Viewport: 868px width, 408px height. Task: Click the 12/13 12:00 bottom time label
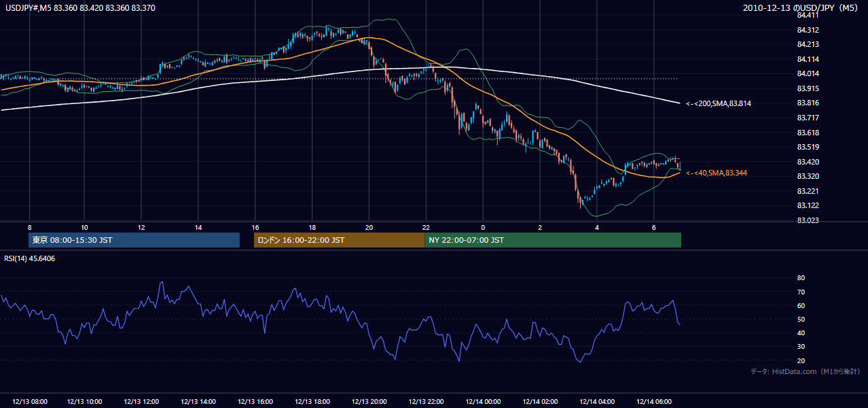[141, 401]
